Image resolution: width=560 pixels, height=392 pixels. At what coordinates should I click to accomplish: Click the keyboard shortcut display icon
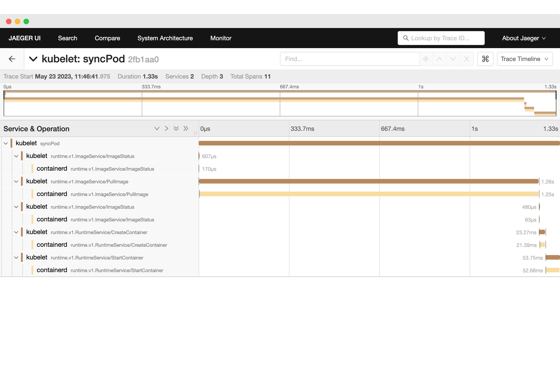click(486, 59)
